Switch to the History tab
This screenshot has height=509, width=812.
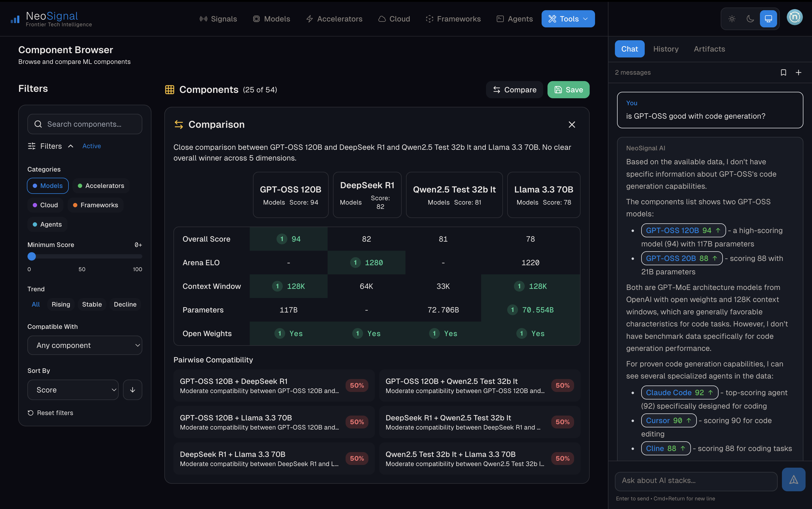pyautogui.click(x=666, y=49)
